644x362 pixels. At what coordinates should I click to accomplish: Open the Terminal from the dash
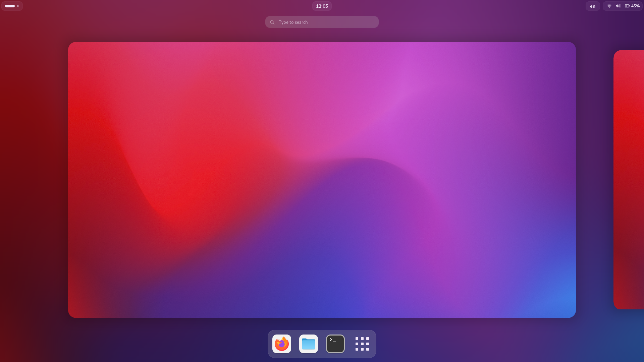click(x=335, y=344)
